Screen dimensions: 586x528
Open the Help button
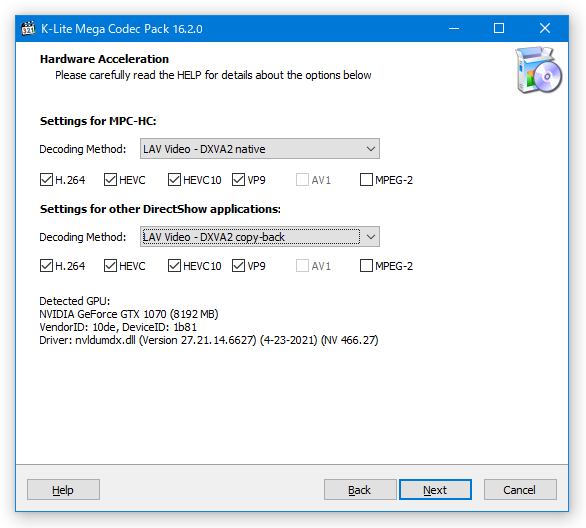[x=63, y=490]
